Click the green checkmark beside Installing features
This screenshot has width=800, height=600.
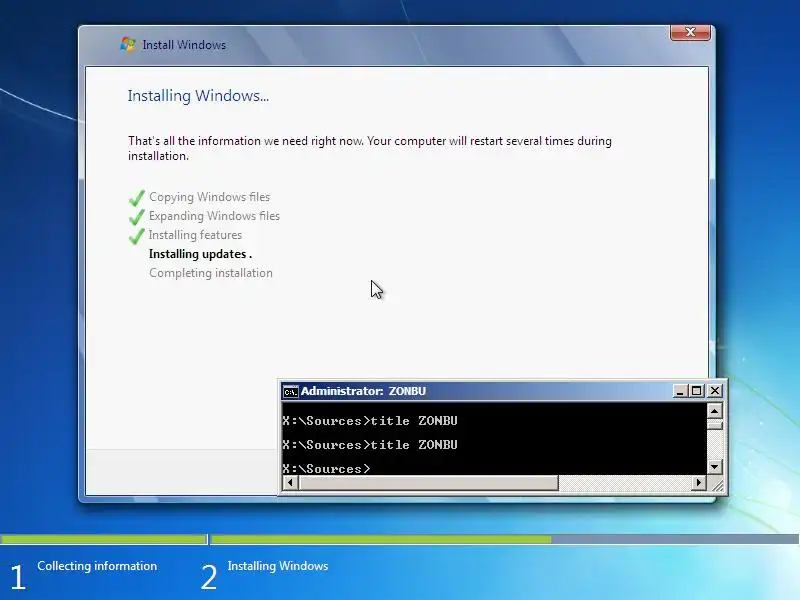[x=137, y=236]
